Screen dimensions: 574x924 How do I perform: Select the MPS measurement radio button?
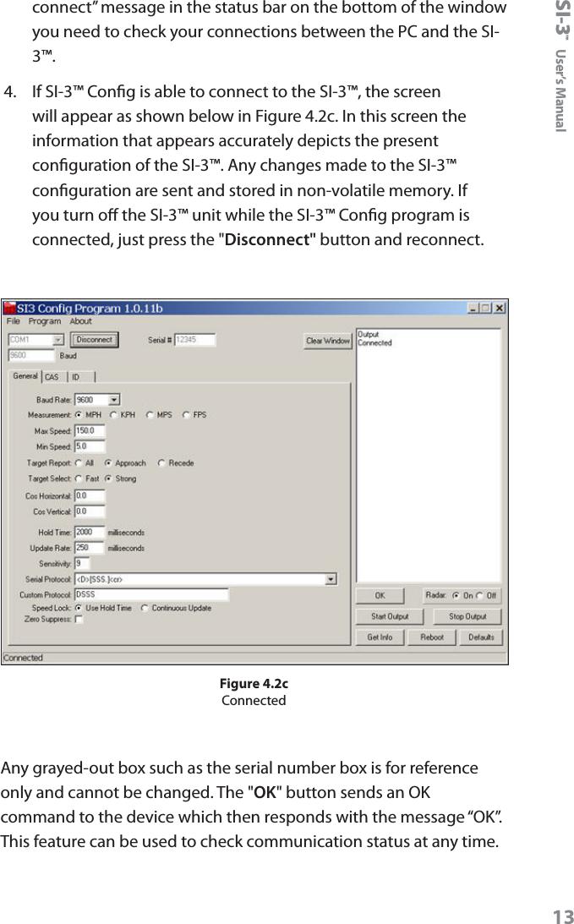pyautogui.click(x=150, y=415)
